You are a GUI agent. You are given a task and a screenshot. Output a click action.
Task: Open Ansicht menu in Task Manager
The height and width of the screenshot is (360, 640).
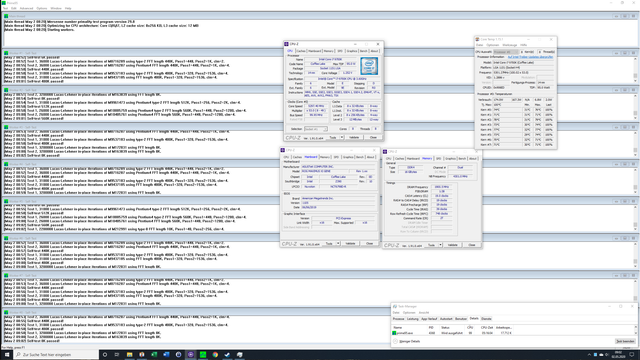coord(424,313)
